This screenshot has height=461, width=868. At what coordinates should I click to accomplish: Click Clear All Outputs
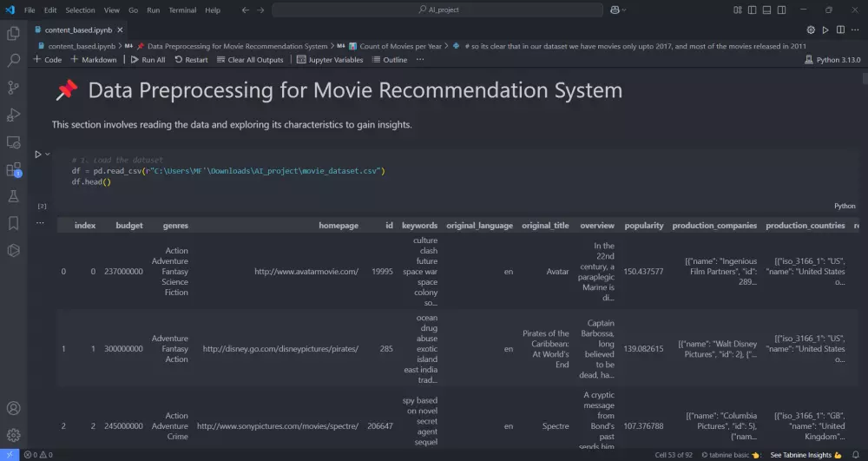pos(250,60)
